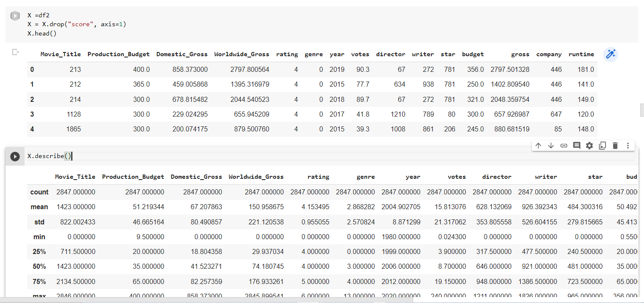Select Worldwide_Gross header in head table
This screenshot has height=303, width=644.
[241, 54]
